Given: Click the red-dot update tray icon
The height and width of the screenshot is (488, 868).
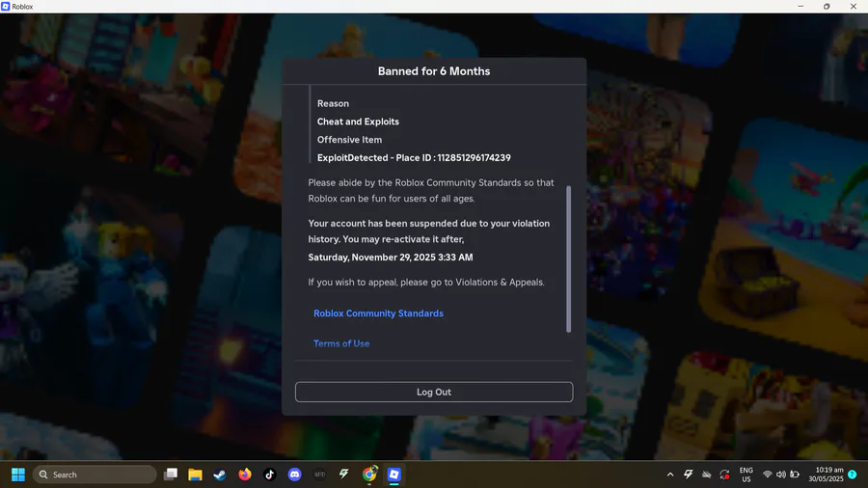Looking at the screenshot, I should [724, 474].
